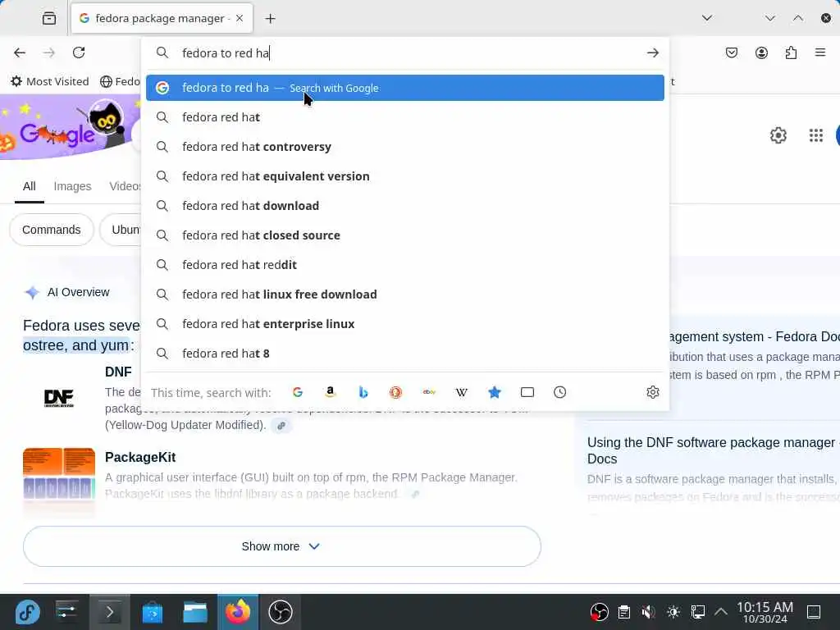Open the clock showing 10:15 AM

pyautogui.click(x=765, y=612)
